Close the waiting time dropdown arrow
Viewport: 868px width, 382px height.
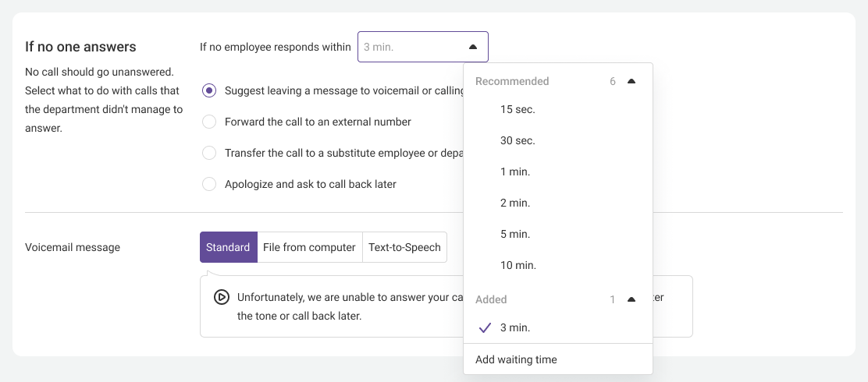[472, 47]
